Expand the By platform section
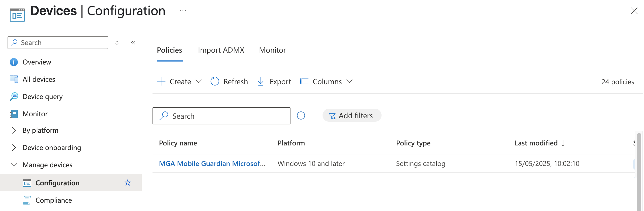Screen dimensions: 644x211 pyautogui.click(x=14, y=130)
